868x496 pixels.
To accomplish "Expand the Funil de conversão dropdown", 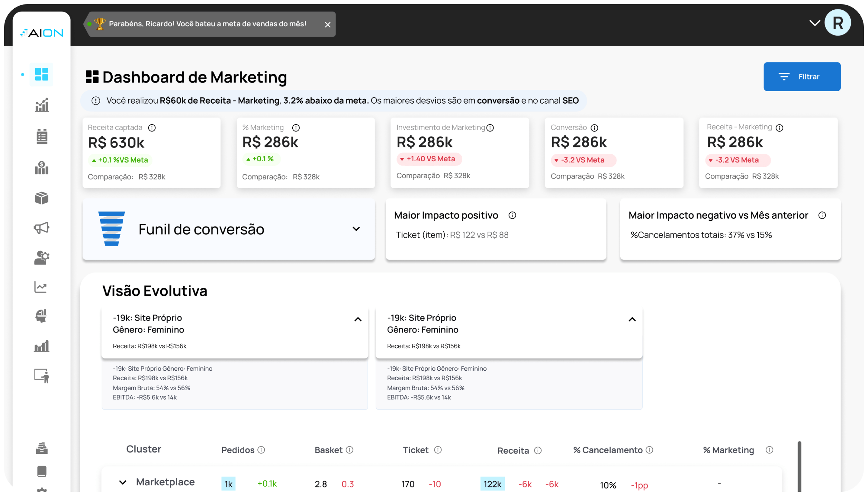I will [x=356, y=229].
